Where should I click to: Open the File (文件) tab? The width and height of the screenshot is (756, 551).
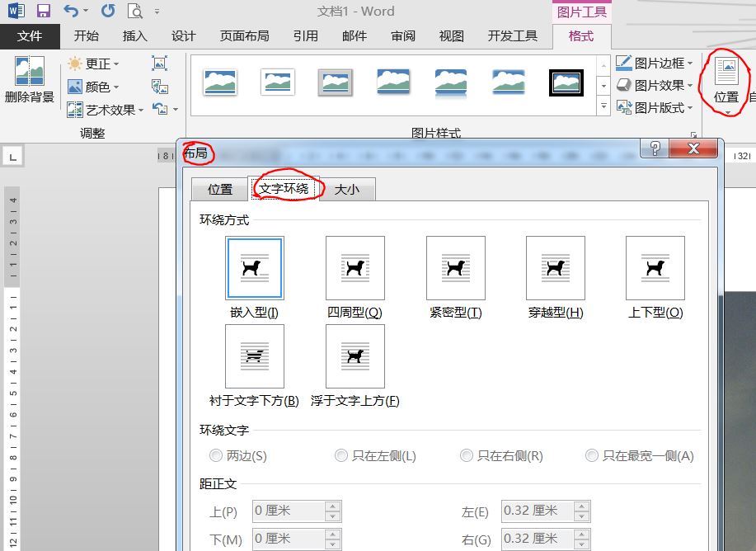[x=30, y=36]
